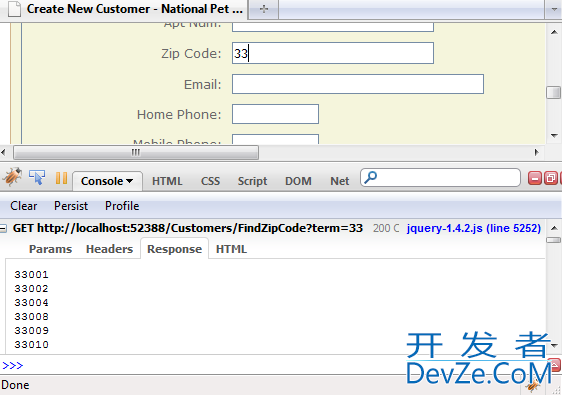
Task: Click the magnifier icon in the Firebug search box
Action: pos(371,177)
